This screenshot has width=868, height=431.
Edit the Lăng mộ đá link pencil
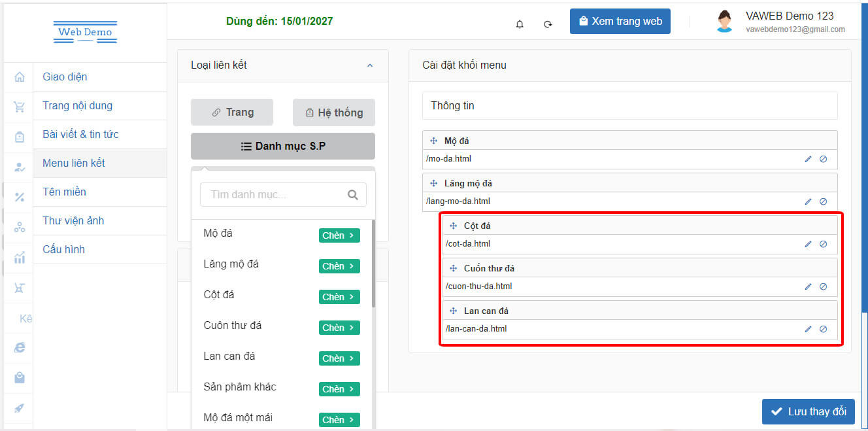[808, 201]
